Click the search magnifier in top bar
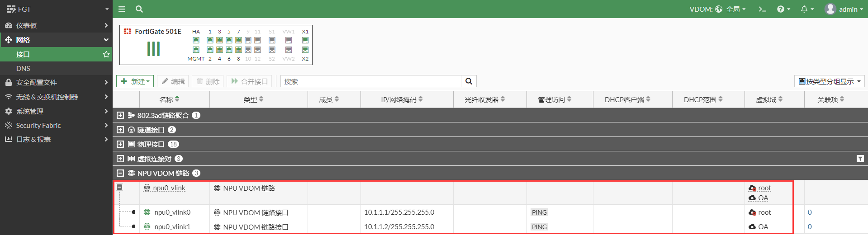The image size is (868, 235). (x=139, y=9)
